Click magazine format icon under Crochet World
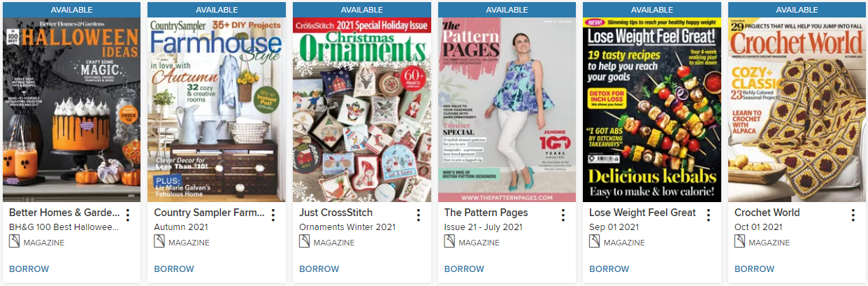868x286 pixels. (x=739, y=241)
